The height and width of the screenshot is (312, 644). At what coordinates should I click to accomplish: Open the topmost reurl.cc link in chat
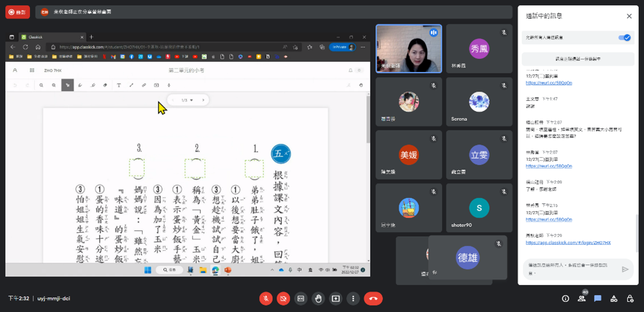[x=549, y=83]
